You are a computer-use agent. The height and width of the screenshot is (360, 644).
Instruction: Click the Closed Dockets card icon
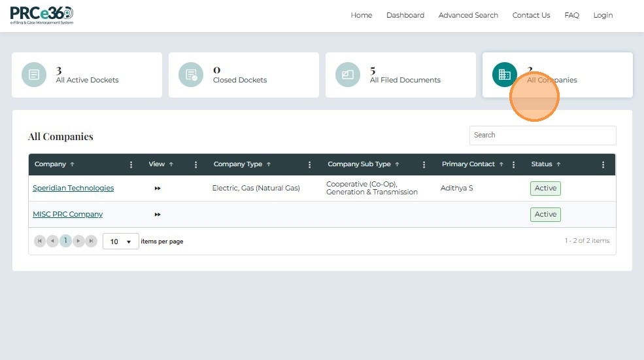pos(191,75)
